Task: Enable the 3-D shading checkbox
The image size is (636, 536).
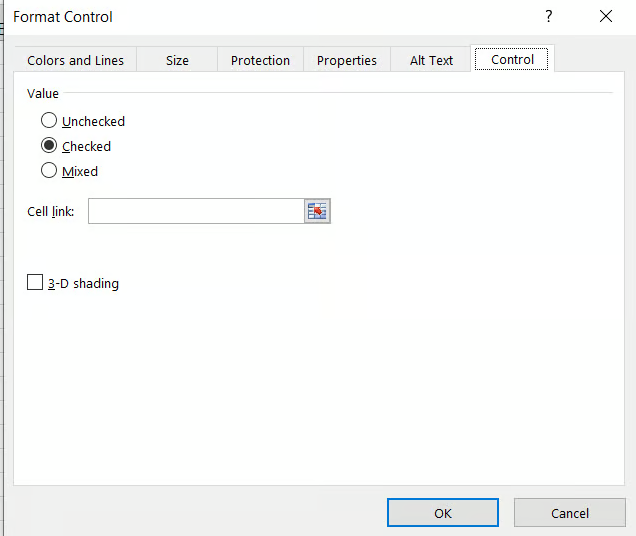Action: [x=35, y=283]
